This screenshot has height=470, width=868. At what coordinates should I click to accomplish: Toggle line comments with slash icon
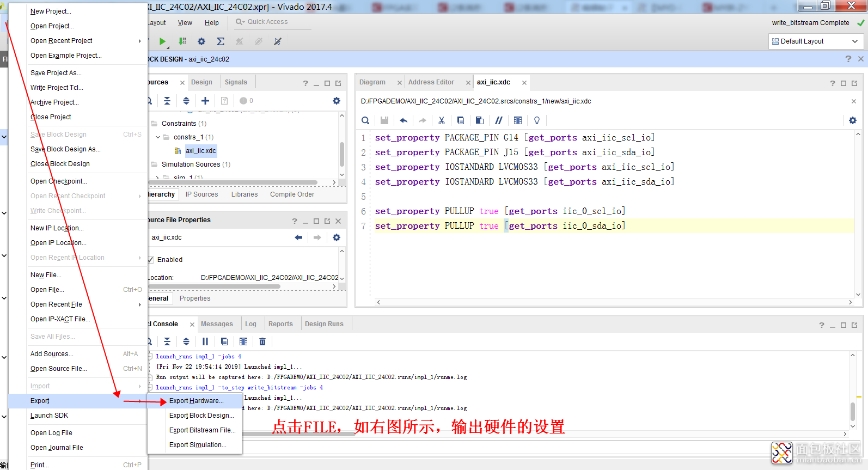pos(499,120)
